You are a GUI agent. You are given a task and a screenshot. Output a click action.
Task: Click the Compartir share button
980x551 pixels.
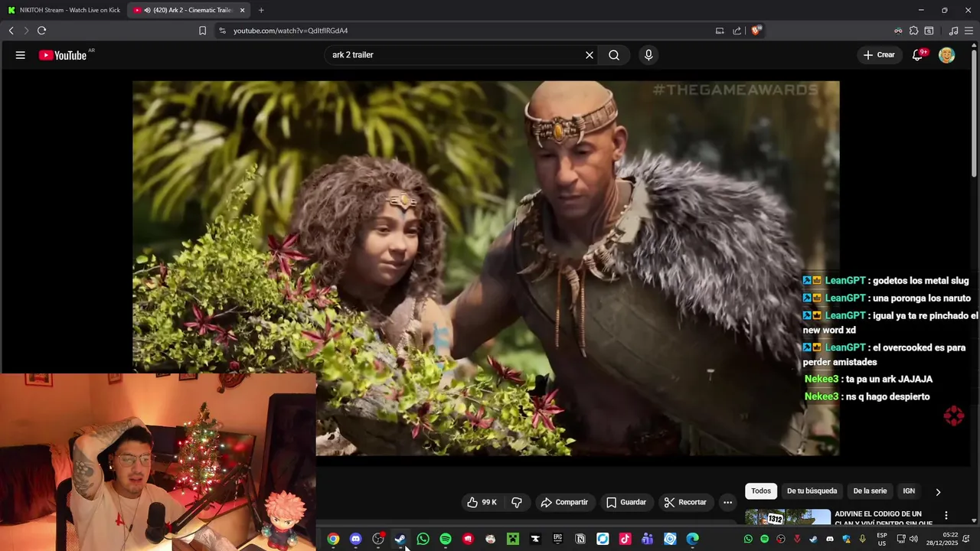click(x=564, y=502)
